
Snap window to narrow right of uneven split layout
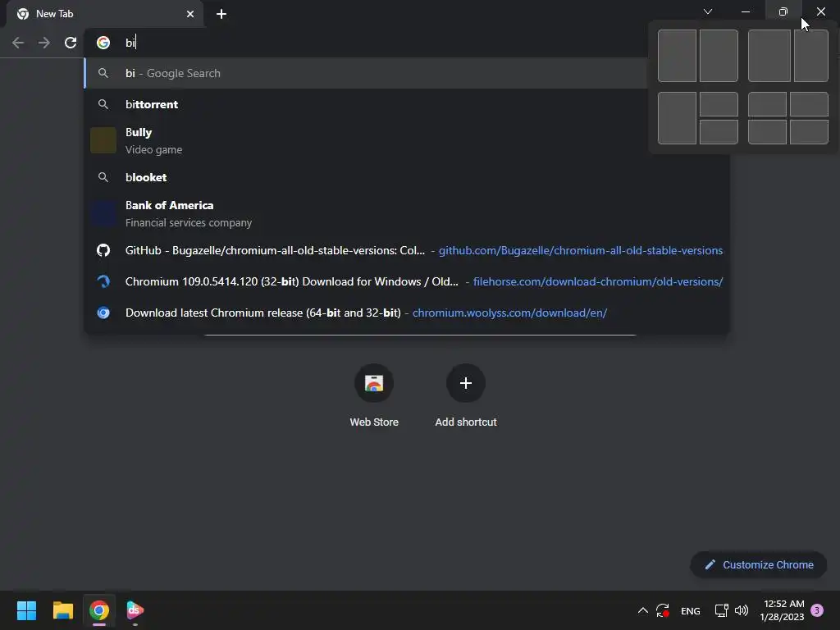click(x=811, y=56)
